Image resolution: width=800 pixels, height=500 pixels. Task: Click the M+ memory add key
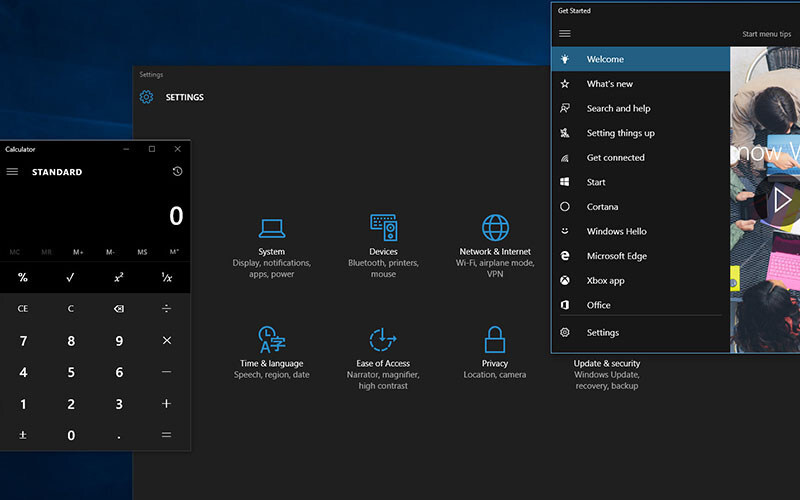[78, 252]
